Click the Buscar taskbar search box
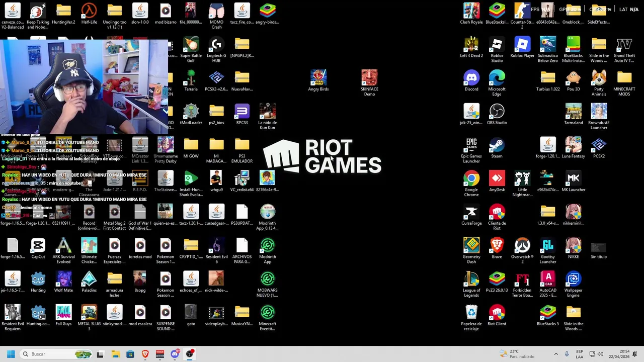This screenshot has width=644, height=362. pyautogui.click(x=55, y=354)
